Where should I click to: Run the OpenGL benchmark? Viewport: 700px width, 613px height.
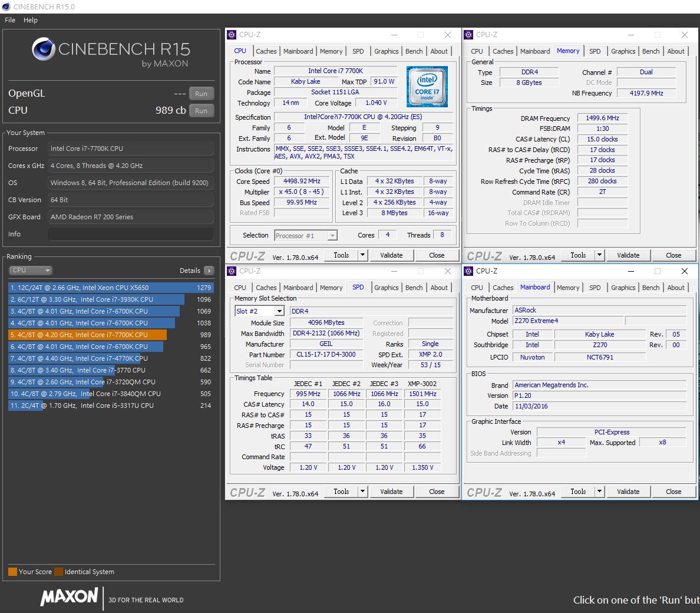pos(201,94)
